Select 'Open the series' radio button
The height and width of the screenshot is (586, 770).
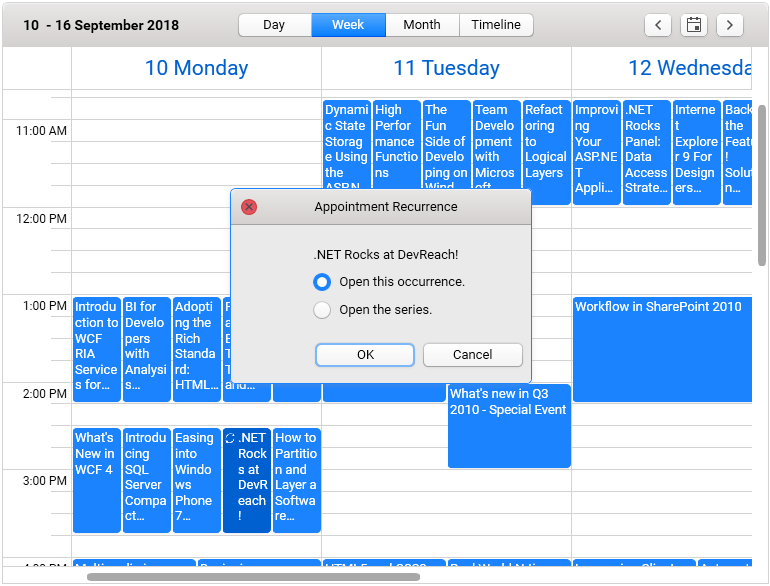click(x=322, y=310)
